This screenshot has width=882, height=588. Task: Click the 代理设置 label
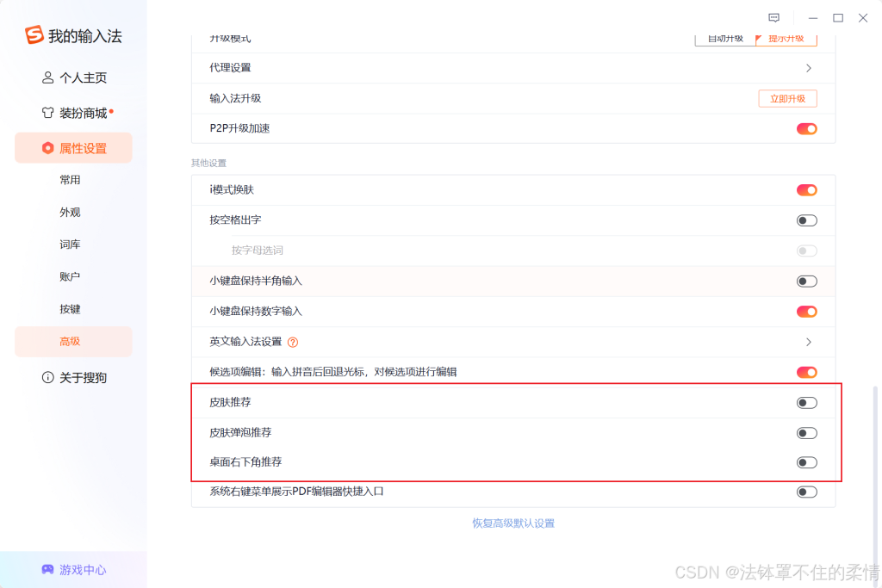pos(230,67)
